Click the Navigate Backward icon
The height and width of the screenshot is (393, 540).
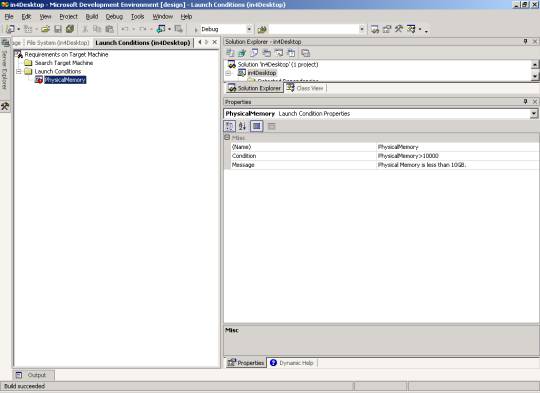click(161, 29)
